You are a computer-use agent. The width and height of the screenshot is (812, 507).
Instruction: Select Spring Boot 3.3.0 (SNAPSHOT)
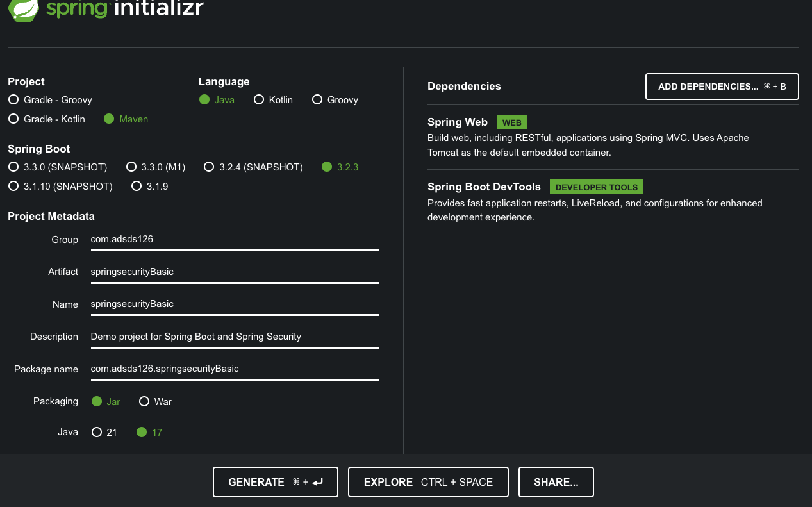58,167
